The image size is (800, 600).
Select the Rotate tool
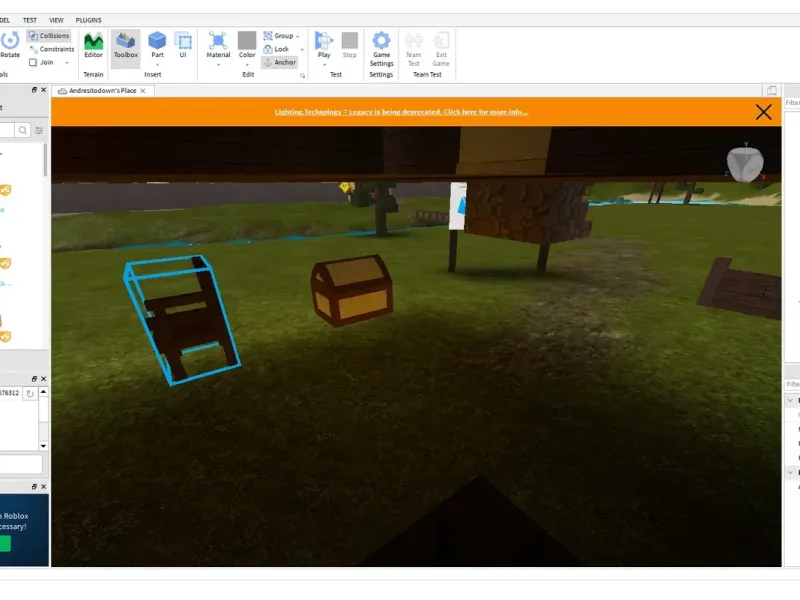point(10,45)
